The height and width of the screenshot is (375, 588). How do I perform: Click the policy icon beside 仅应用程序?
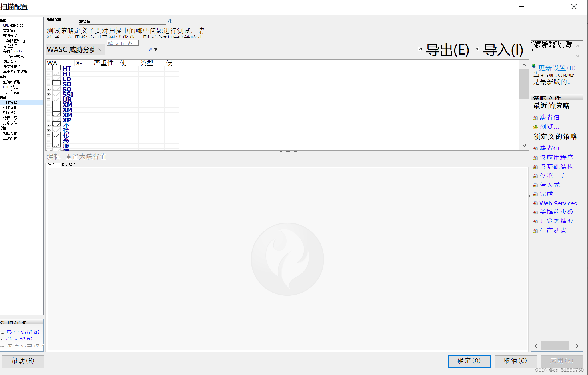(535, 158)
